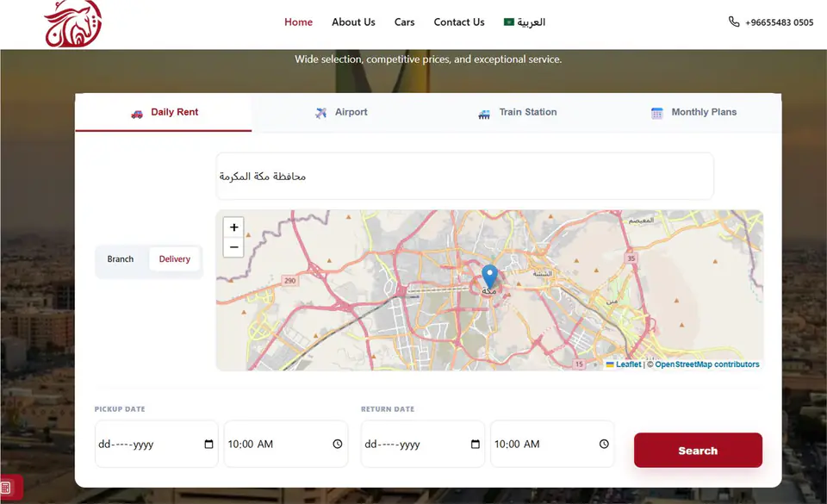Click the red Search button
827x504 pixels.
click(x=698, y=451)
